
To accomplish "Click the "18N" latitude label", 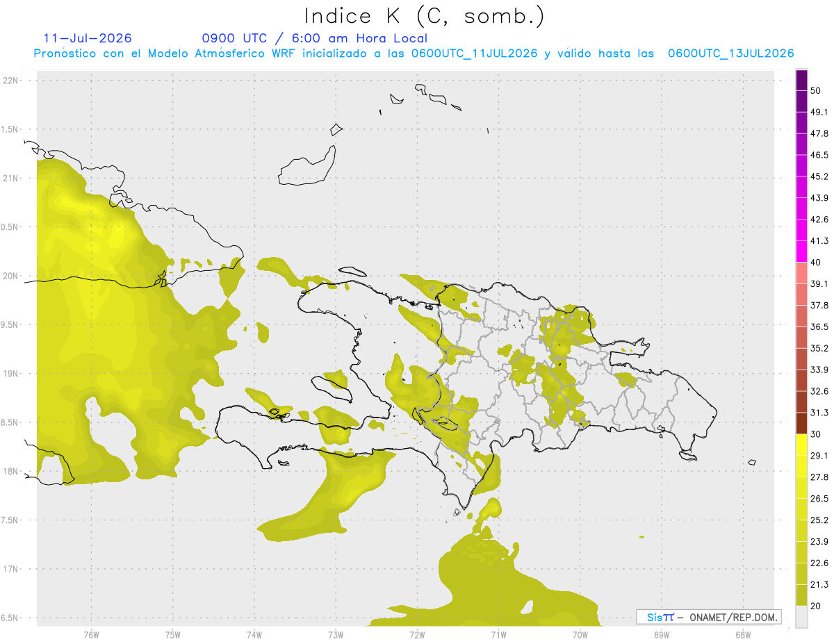I will (x=12, y=472).
